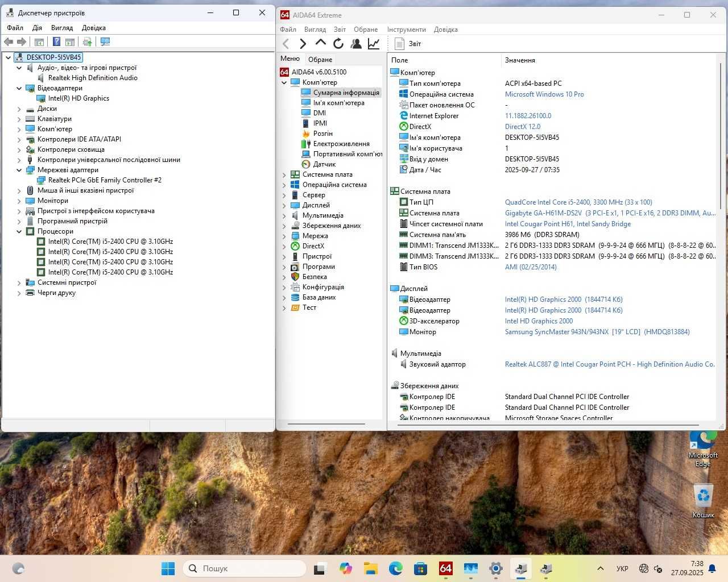This screenshot has height=582, width=728.
Task: Expand Тест node in AIDA64 tree
Action: click(x=284, y=307)
